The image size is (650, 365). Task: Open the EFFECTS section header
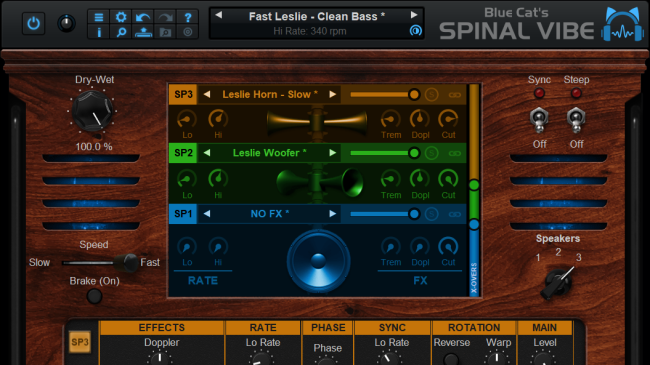[x=162, y=328]
